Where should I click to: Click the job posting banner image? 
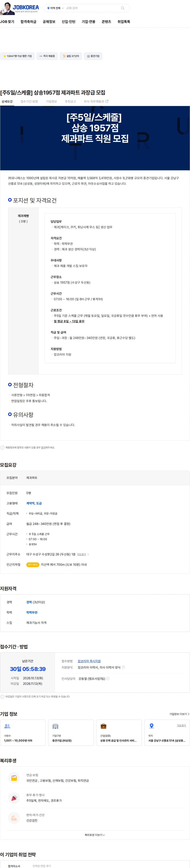95,138
